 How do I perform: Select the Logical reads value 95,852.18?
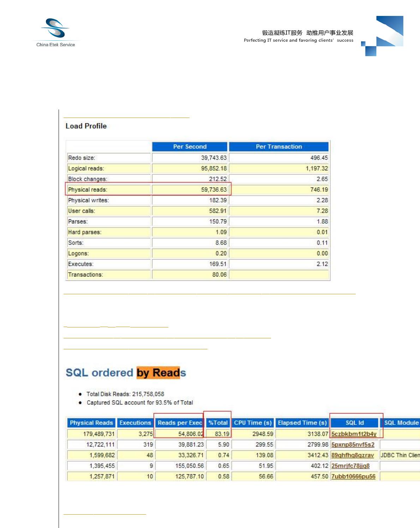(214, 168)
